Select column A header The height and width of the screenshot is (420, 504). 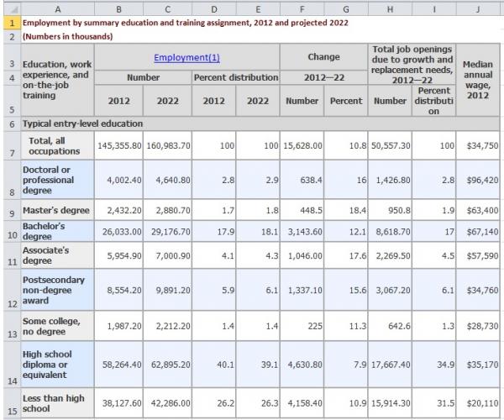pyautogui.click(x=56, y=8)
